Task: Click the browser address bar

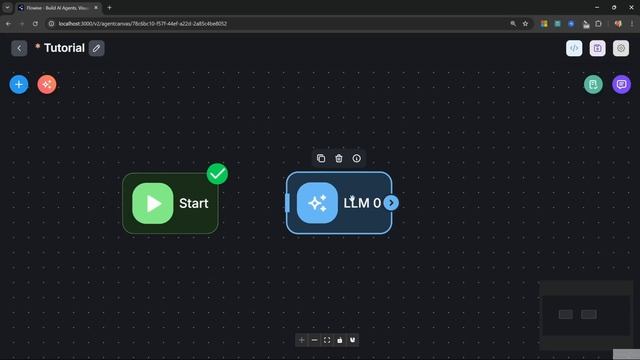Action: click(x=282, y=24)
